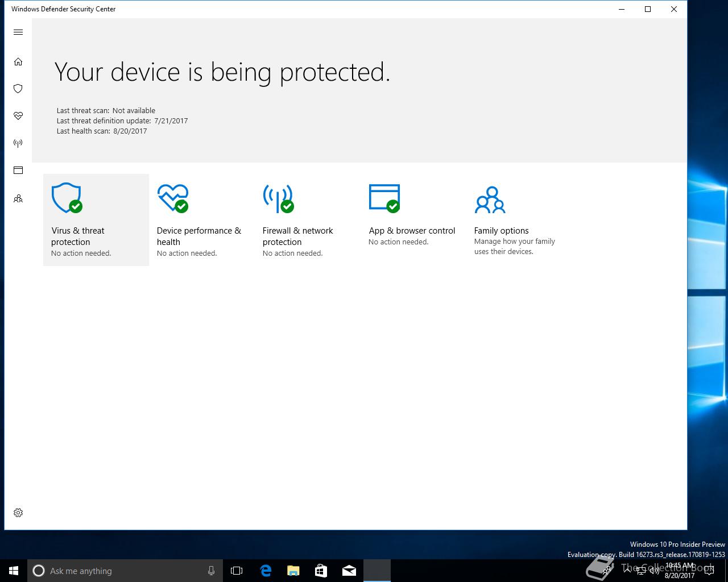This screenshot has height=582, width=728.
Task: Click 'Your device is being protected.' heading
Action: (x=222, y=72)
